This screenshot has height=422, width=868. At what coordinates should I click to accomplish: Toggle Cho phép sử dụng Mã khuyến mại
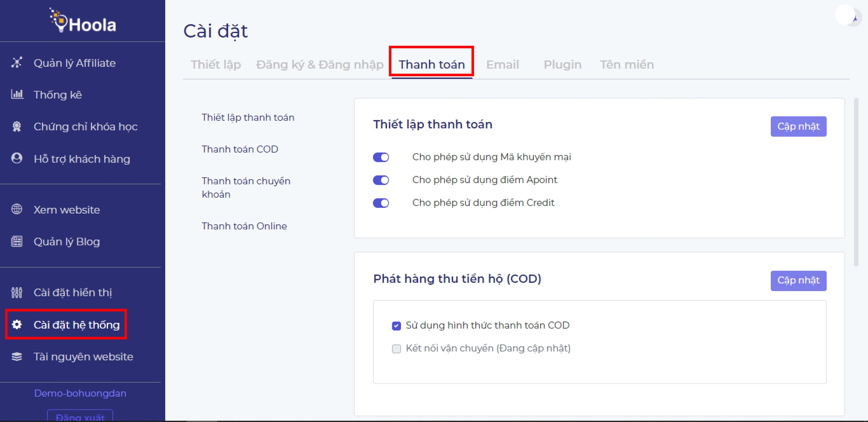[x=381, y=157]
